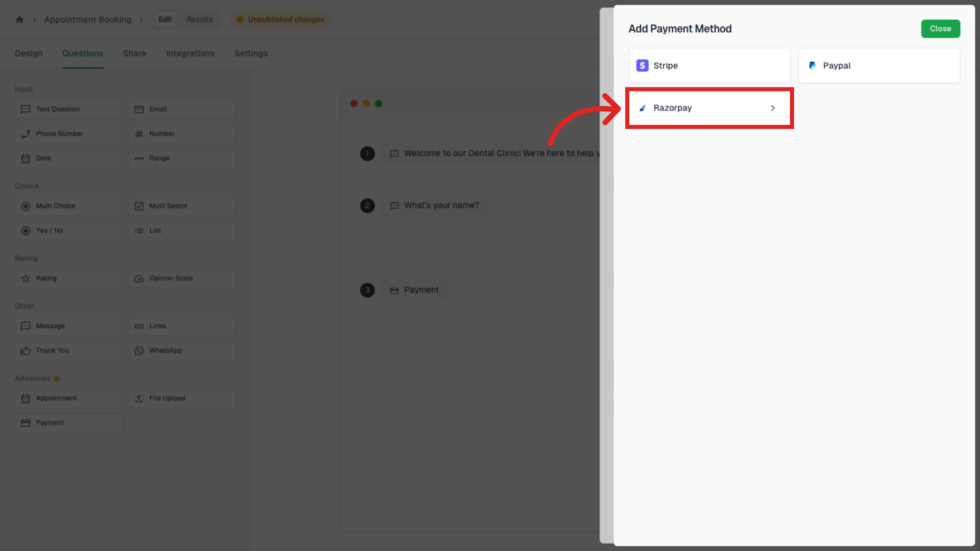
Task: Open the Questions tab
Action: coord(82,53)
